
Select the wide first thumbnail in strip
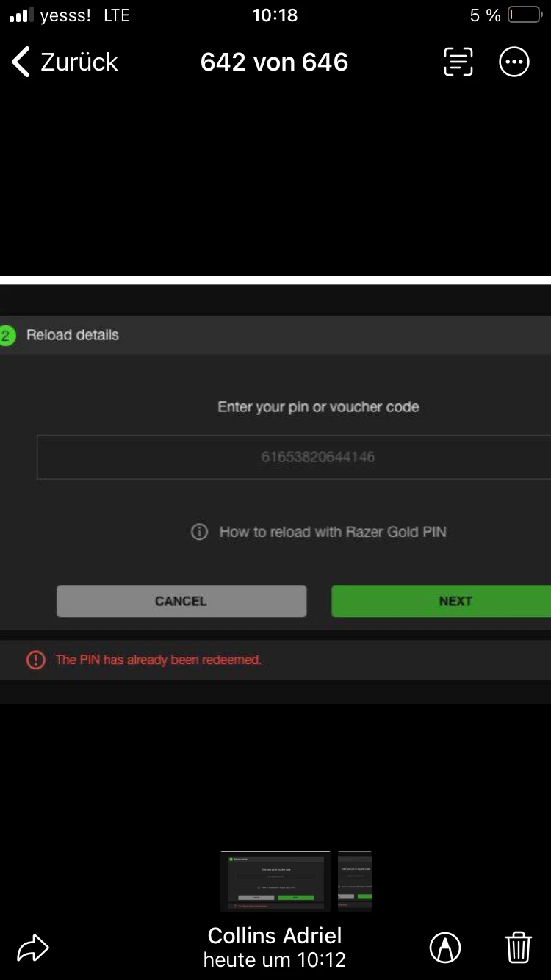(275, 882)
